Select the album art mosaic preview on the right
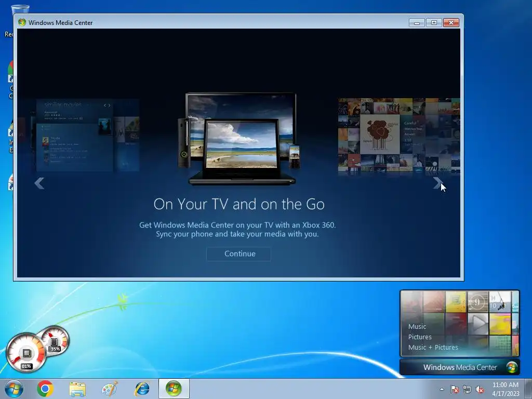Screen dimensions: 532x399 click(399, 135)
